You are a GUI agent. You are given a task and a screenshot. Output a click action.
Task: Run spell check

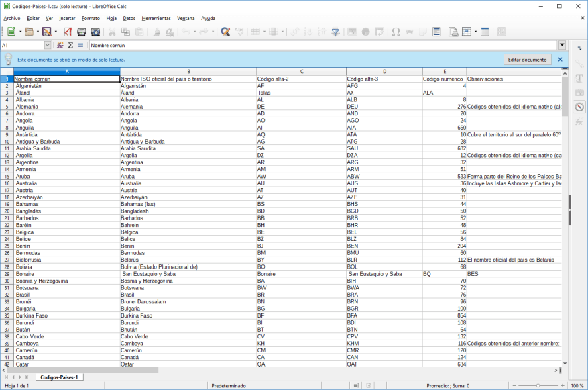click(x=240, y=31)
